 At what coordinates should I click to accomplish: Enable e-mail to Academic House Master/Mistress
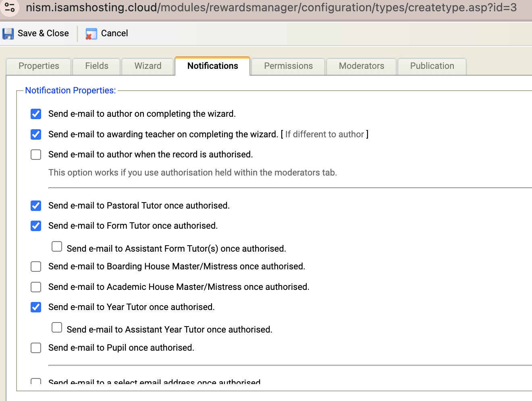[36, 287]
